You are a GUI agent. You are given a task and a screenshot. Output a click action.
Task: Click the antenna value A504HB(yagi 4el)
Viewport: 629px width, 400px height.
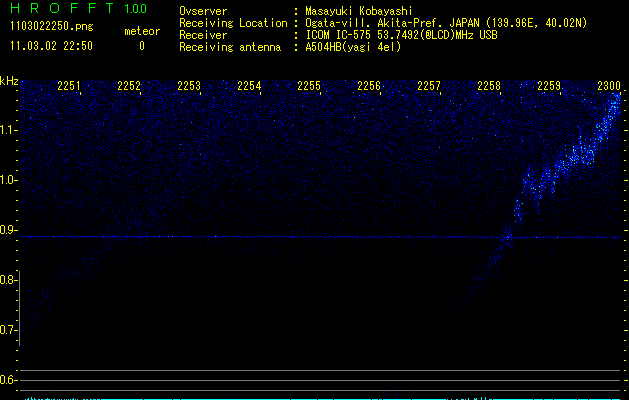[x=353, y=47]
